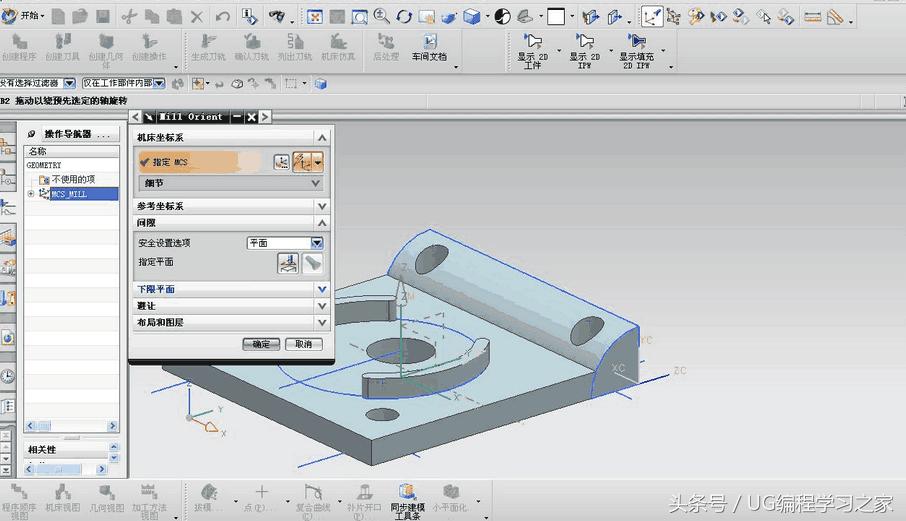Expand the 细节 details section

pos(316,183)
